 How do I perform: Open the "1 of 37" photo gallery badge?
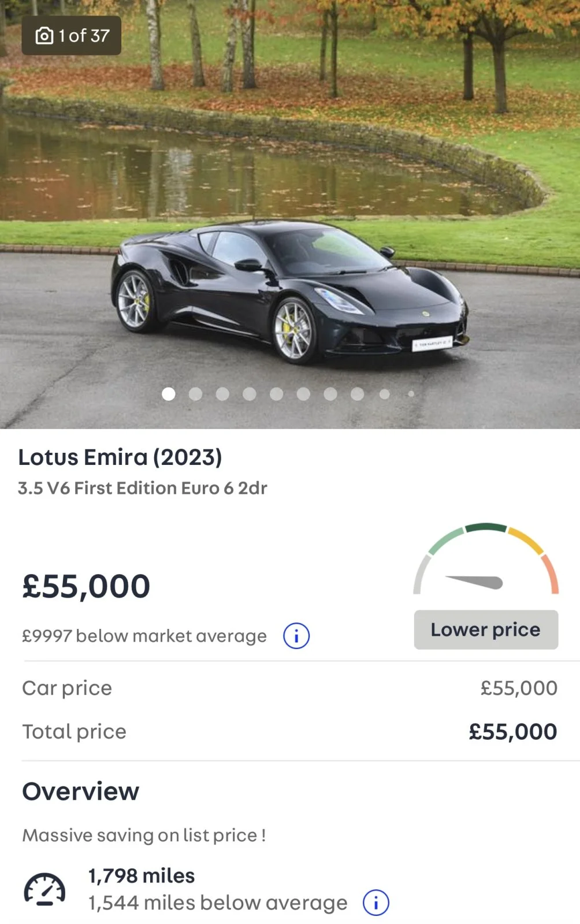(72, 36)
